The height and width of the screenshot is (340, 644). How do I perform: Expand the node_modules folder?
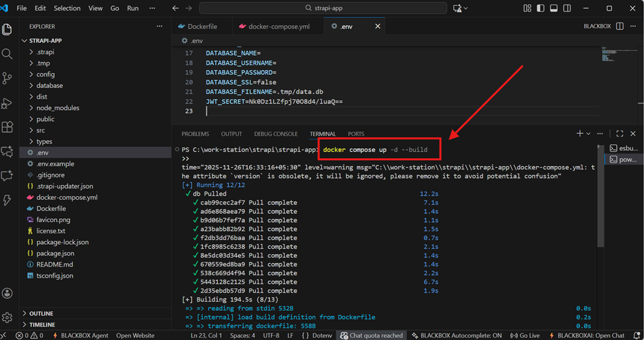[95, 108]
